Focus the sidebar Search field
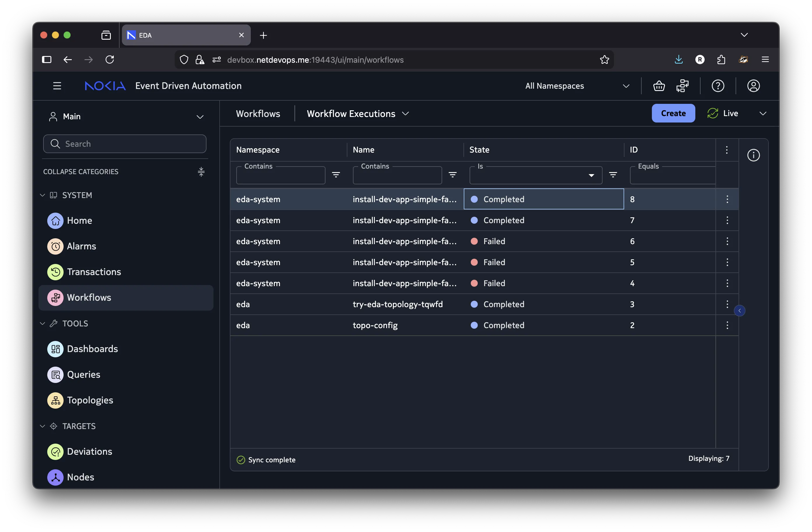This screenshot has width=812, height=532. 125,144
